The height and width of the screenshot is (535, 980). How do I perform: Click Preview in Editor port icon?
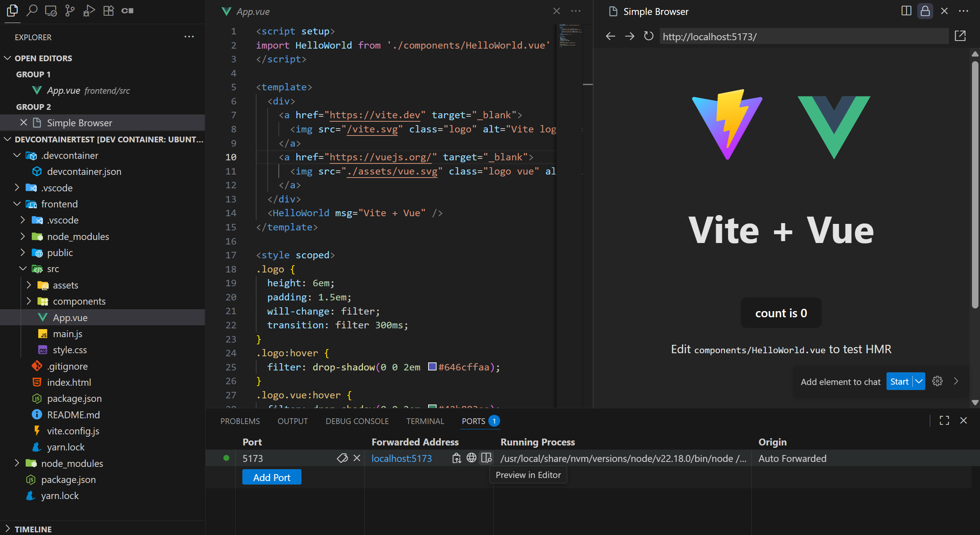(x=486, y=458)
